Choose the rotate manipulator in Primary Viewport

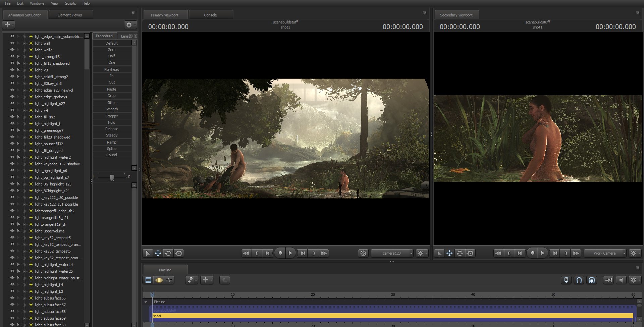tap(168, 253)
